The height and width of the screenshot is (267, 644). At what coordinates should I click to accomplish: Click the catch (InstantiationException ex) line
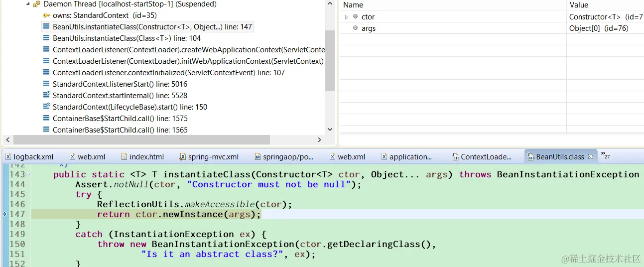point(171,234)
